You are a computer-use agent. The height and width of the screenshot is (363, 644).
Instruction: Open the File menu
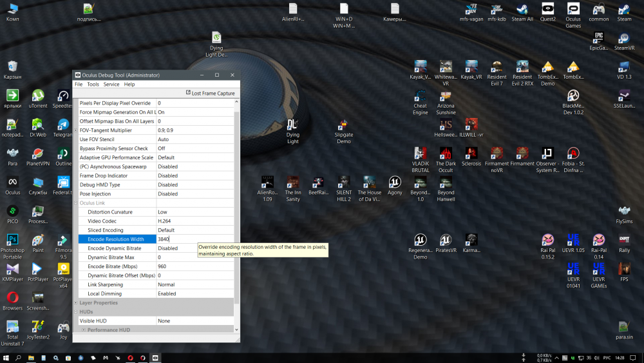[x=79, y=84]
